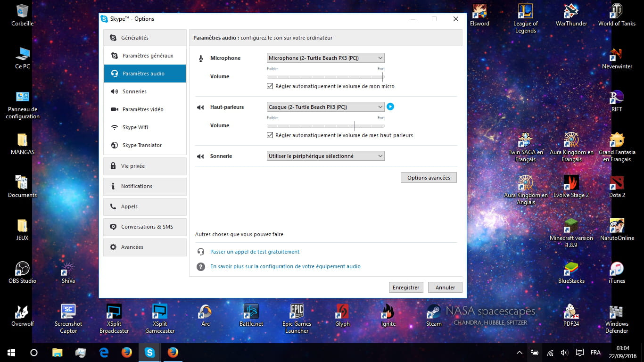Launch OBS Studio desktop icon
The image size is (644, 362).
pyautogui.click(x=22, y=269)
